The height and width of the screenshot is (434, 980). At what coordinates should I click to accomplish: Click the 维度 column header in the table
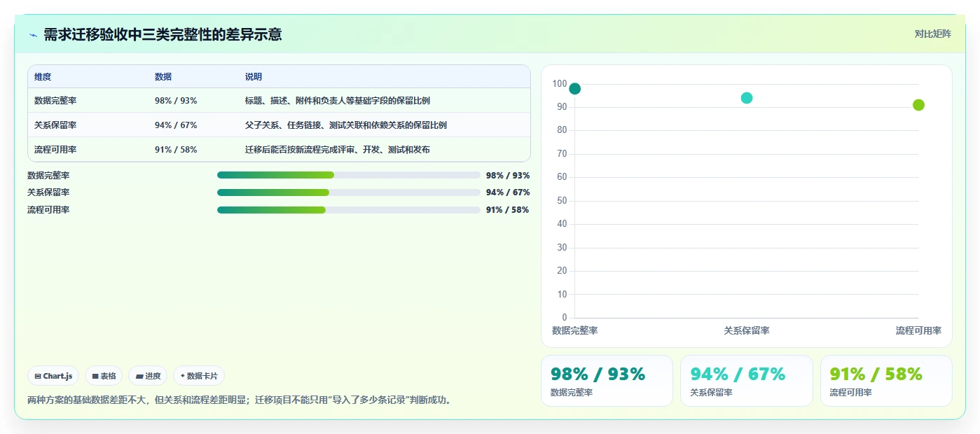point(43,77)
